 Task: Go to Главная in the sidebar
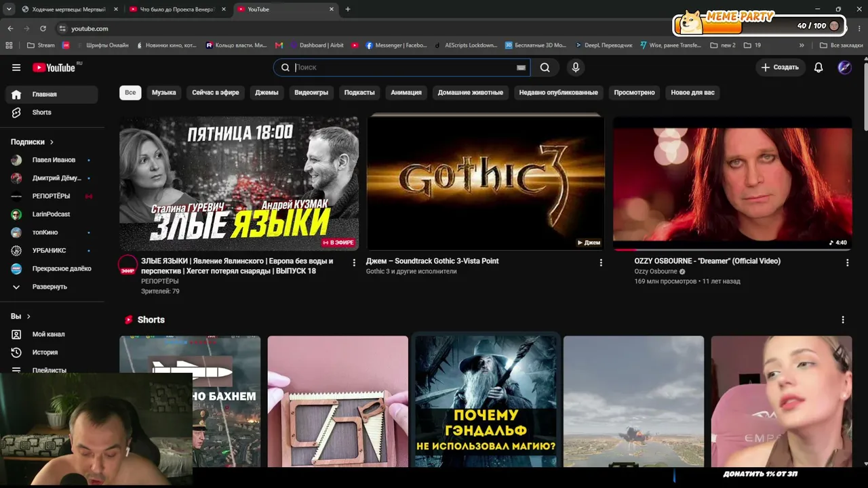click(52, 94)
